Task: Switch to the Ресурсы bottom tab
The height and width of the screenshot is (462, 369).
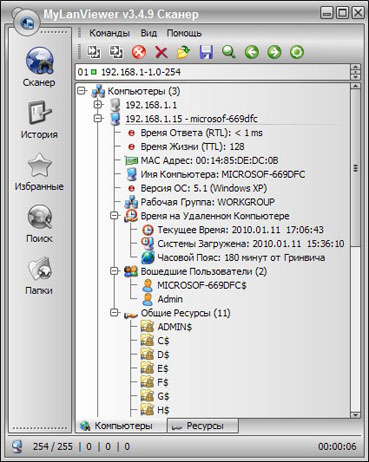Action: point(203,426)
